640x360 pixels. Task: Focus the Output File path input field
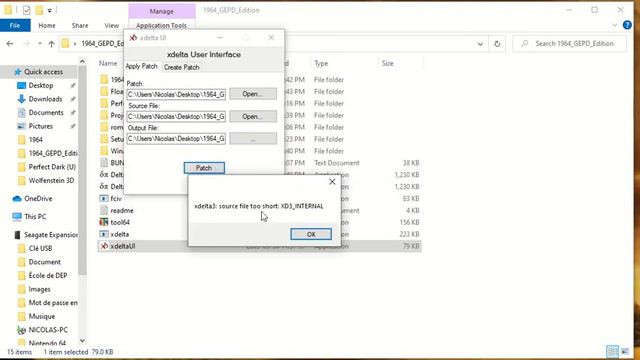(x=176, y=139)
